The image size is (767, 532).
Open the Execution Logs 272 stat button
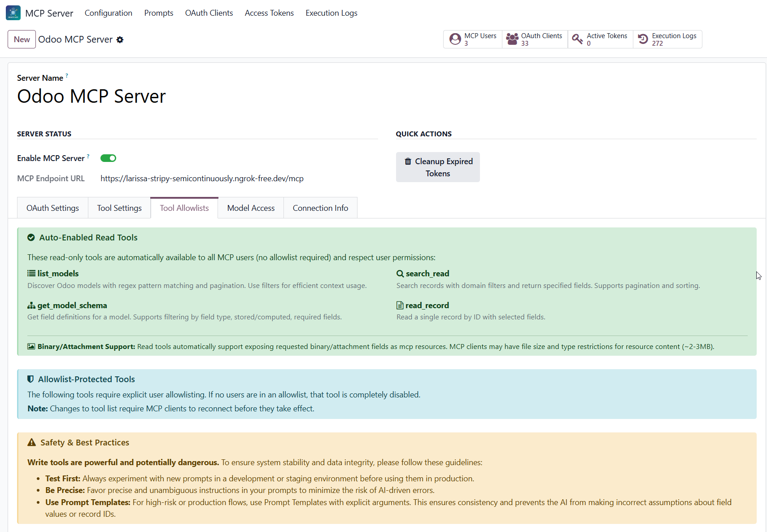(x=667, y=39)
